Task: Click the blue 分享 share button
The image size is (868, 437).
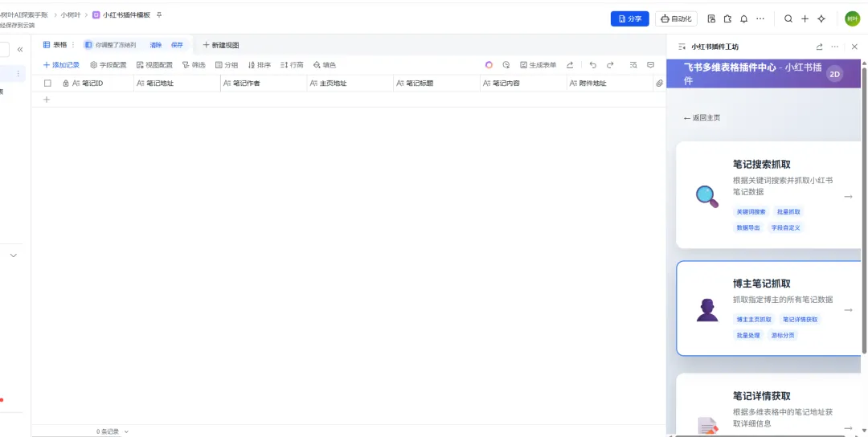Action: (x=629, y=18)
